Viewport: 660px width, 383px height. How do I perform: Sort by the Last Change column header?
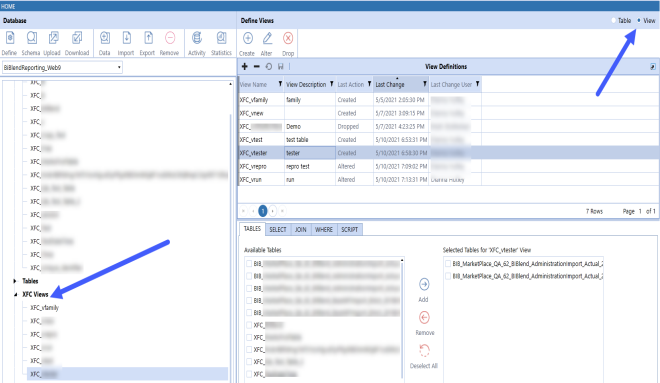pyautogui.click(x=390, y=85)
